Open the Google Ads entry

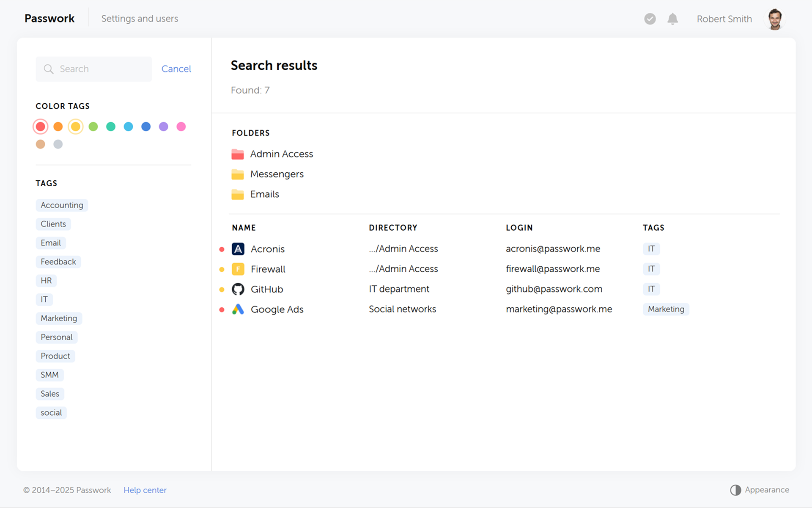[277, 309]
